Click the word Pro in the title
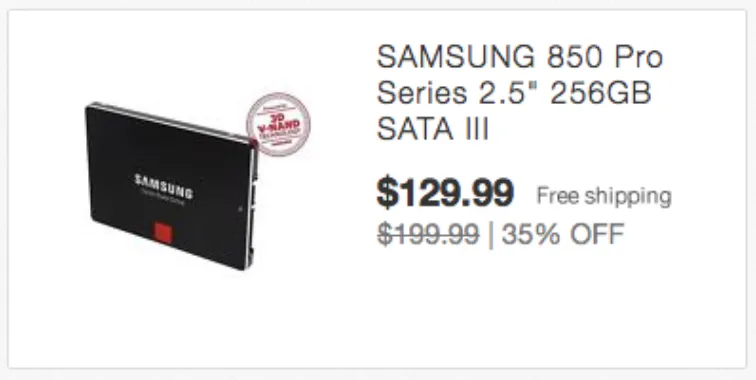This screenshot has width=756, height=380. pos(638,57)
